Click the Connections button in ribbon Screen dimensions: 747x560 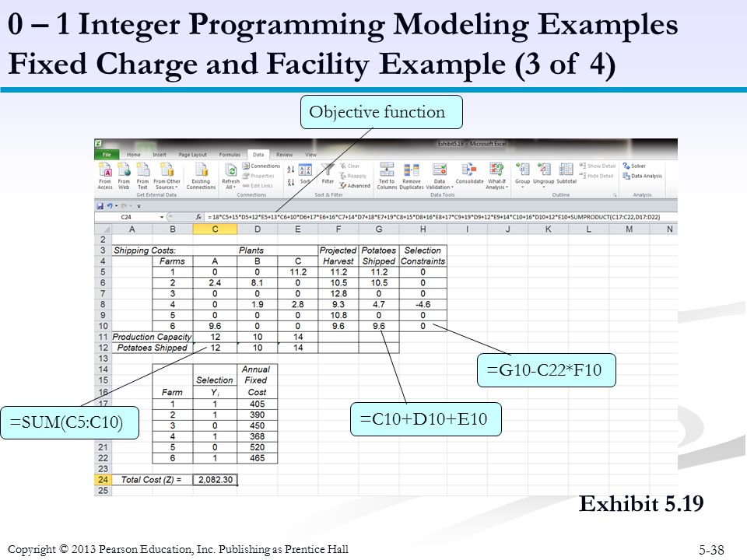click(x=261, y=166)
